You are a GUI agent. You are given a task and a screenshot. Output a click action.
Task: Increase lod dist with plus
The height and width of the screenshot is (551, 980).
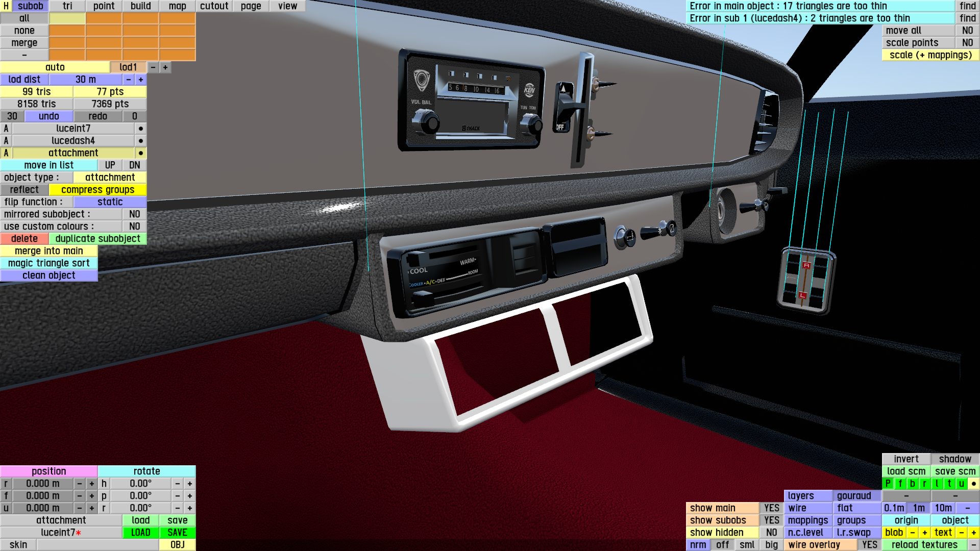click(140, 80)
